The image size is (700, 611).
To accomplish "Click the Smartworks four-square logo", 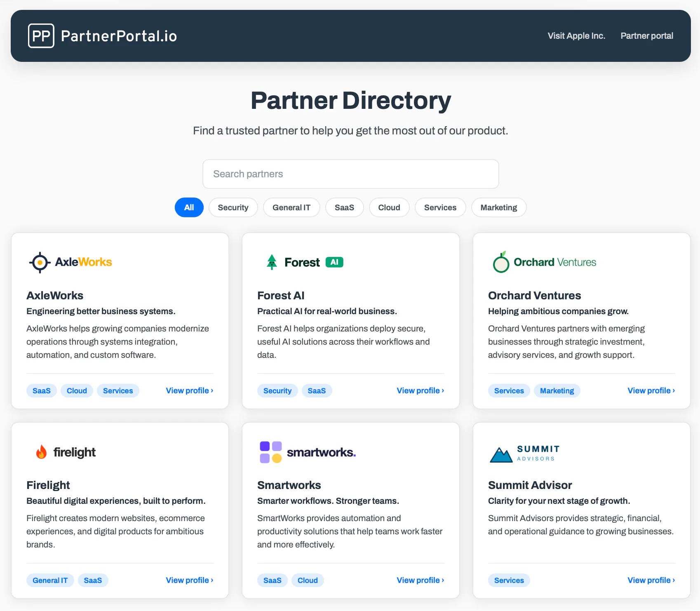I will point(271,452).
